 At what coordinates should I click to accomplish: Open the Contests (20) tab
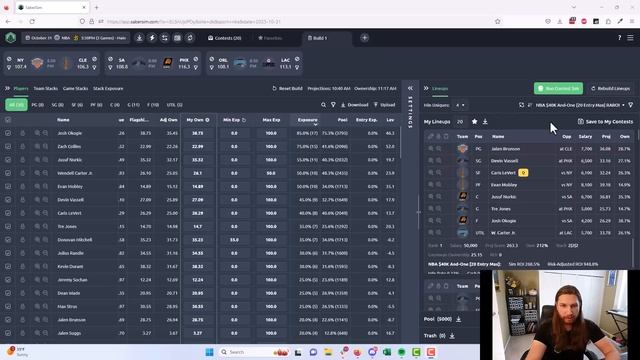coord(224,38)
